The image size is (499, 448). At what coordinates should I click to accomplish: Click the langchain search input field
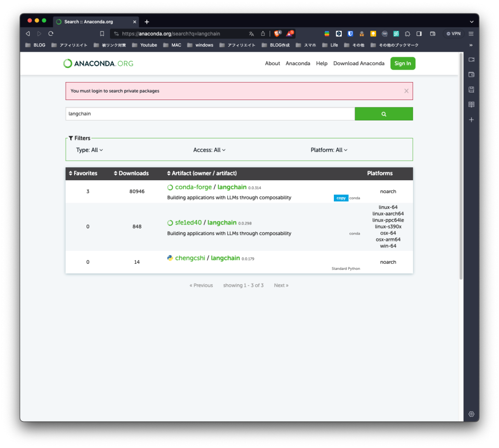[210, 113]
